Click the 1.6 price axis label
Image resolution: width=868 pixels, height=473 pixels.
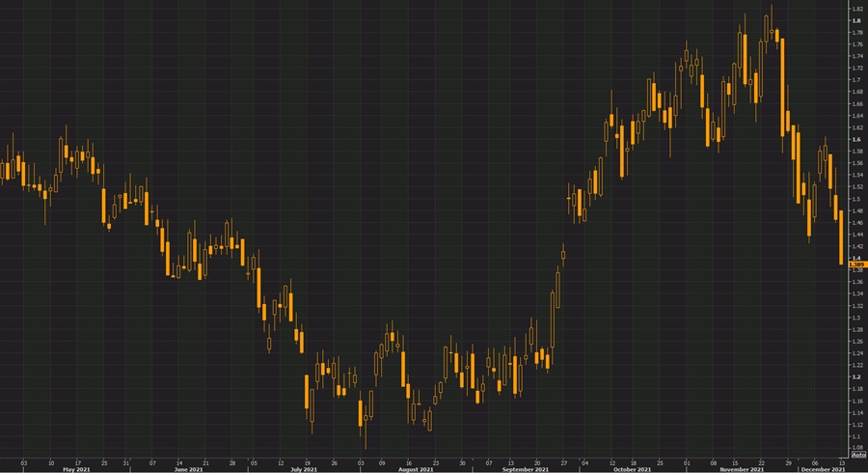coord(856,140)
